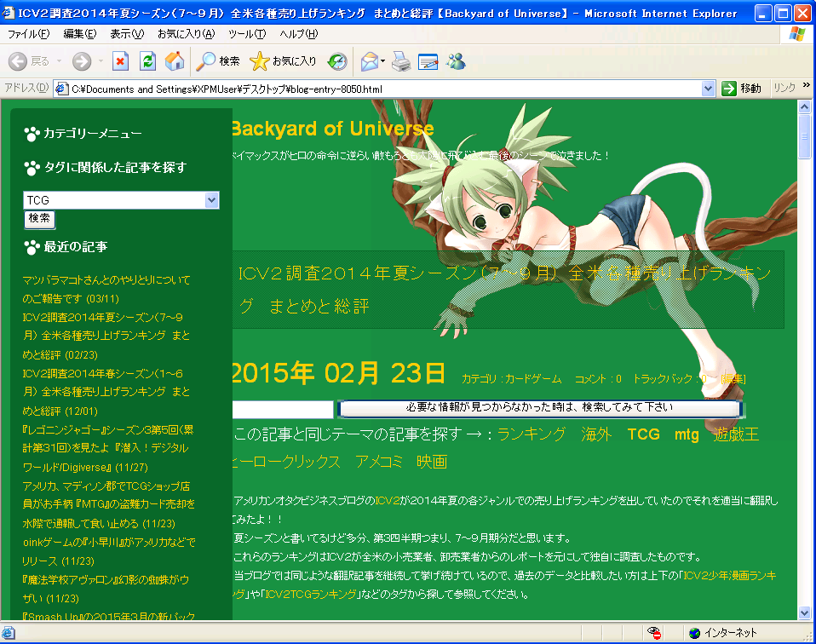816x644 pixels.
Task: Click the scrollbar down arrow
Action: point(805,613)
